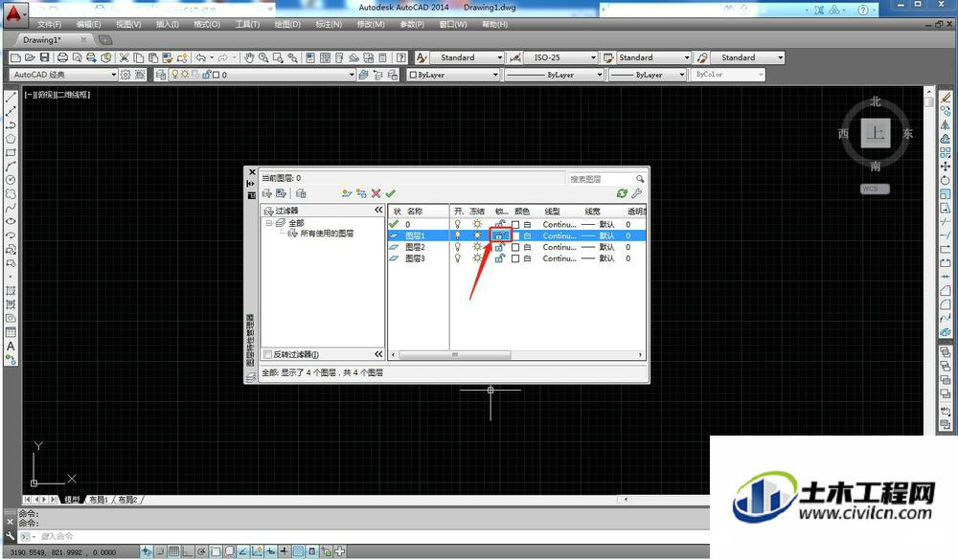Click the Layer Properties Manager toolbar icon
Viewport: 958px width, 560px height.
(161, 75)
